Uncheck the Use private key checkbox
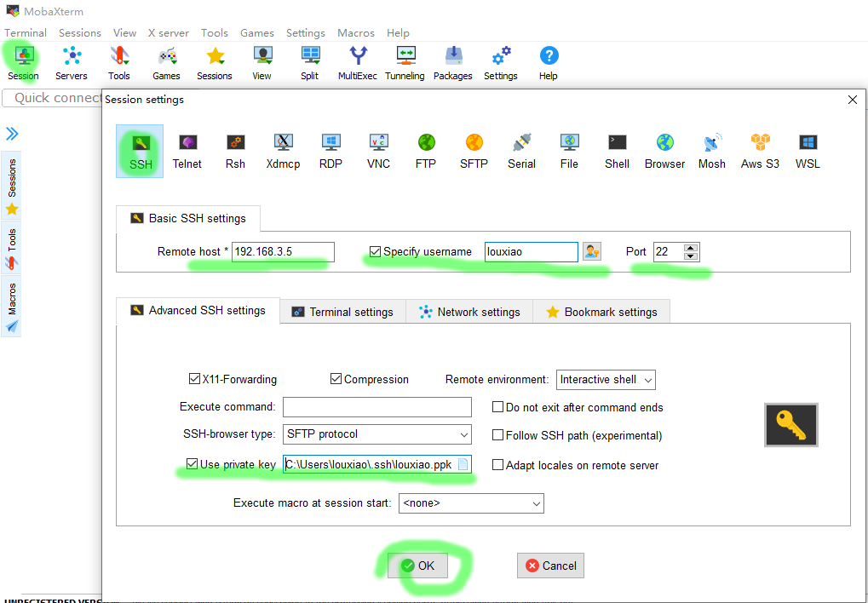868x603 pixels. click(193, 464)
